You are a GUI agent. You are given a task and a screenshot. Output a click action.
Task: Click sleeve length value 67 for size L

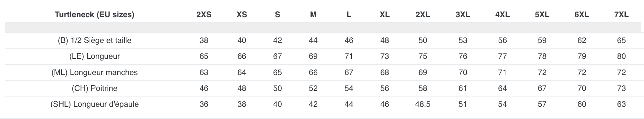(349, 72)
